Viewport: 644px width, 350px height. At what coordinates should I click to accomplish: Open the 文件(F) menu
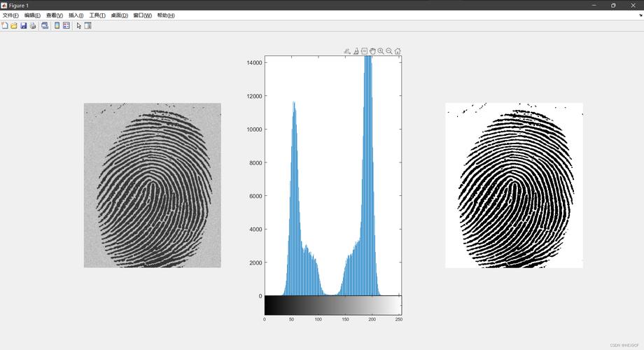(10, 15)
